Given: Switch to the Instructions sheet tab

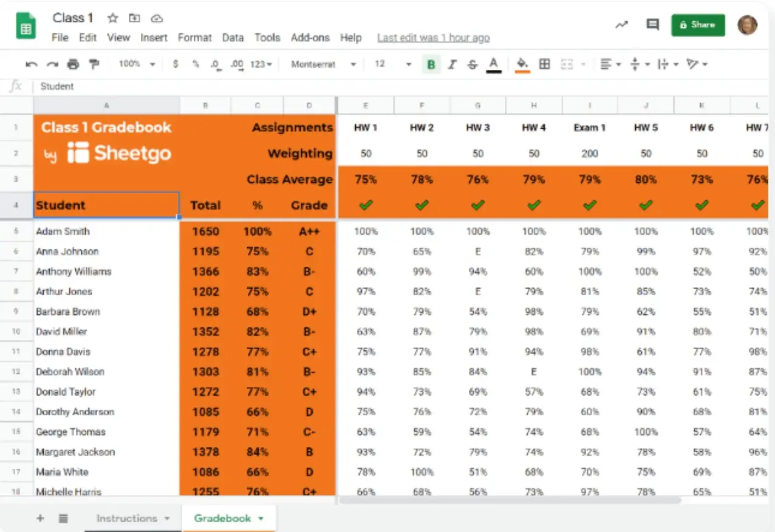Looking at the screenshot, I should [x=126, y=519].
